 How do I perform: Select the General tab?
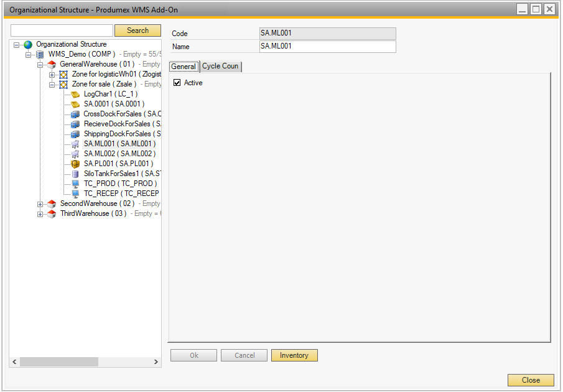[x=184, y=67]
